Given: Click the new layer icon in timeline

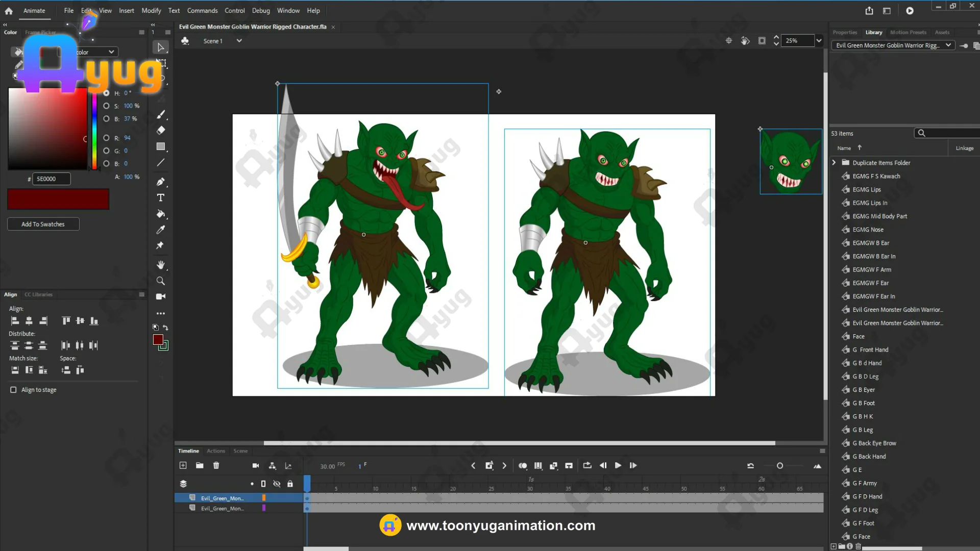Looking at the screenshot, I should 183,466.
